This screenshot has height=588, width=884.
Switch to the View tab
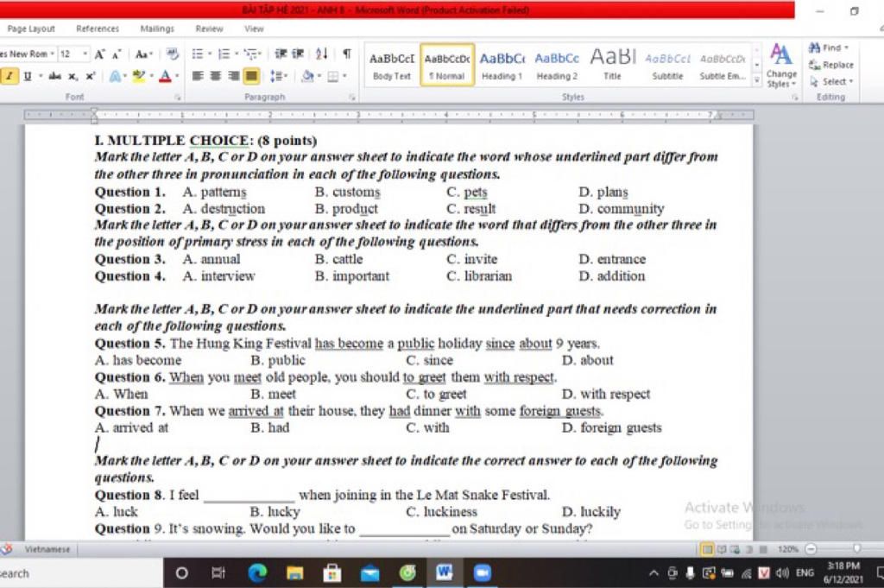coord(254,28)
